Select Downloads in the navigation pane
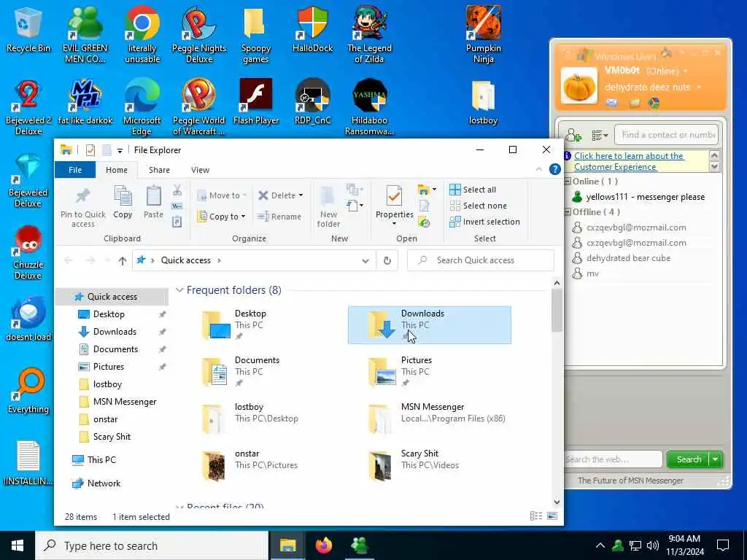The height and width of the screenshot is (560, 747). [115, 332]
